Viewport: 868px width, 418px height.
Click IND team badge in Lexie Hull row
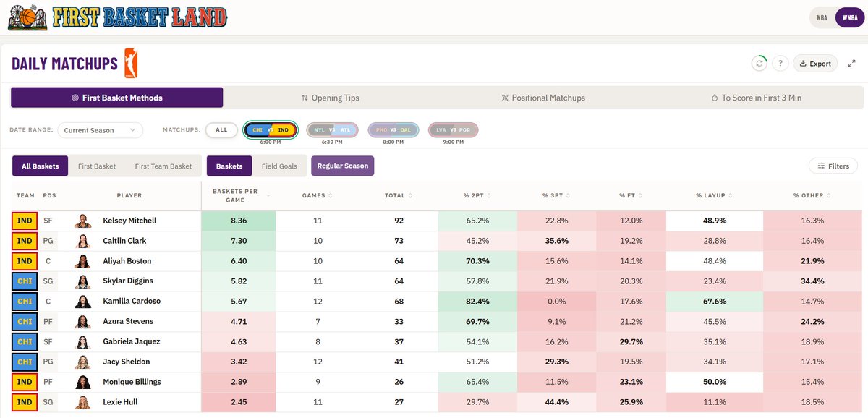(x=25, y=402)
